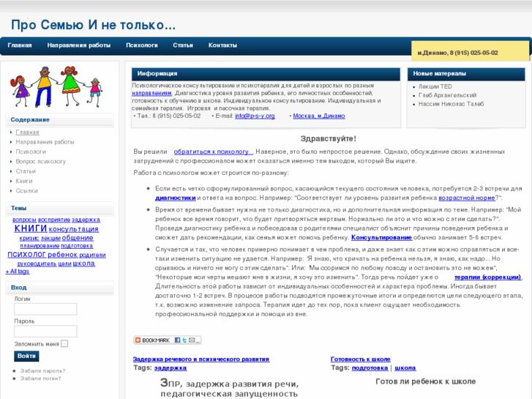The image size is (532, 399).
Task: Select "Психологи" in sidebar content menu
Action: pos(31,152)
